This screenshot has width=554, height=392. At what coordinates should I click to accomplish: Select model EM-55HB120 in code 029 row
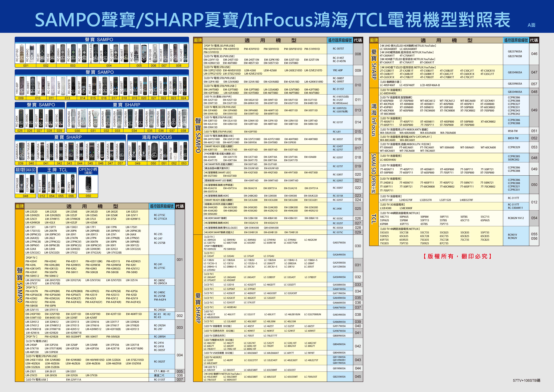click(x=251, y=232)
